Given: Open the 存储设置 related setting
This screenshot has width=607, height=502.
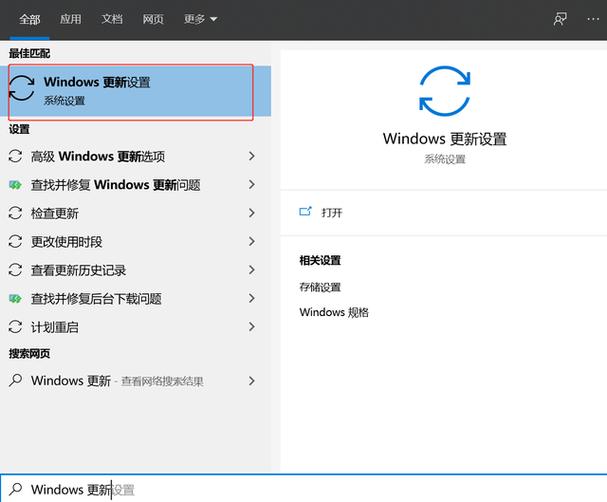Looking at the screenshot, I should [x=320, y=287].
